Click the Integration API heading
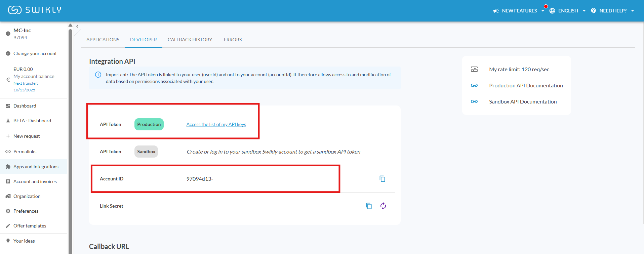Image resolution: width=644 pixels, height=254 pixels. coord(112,61)
